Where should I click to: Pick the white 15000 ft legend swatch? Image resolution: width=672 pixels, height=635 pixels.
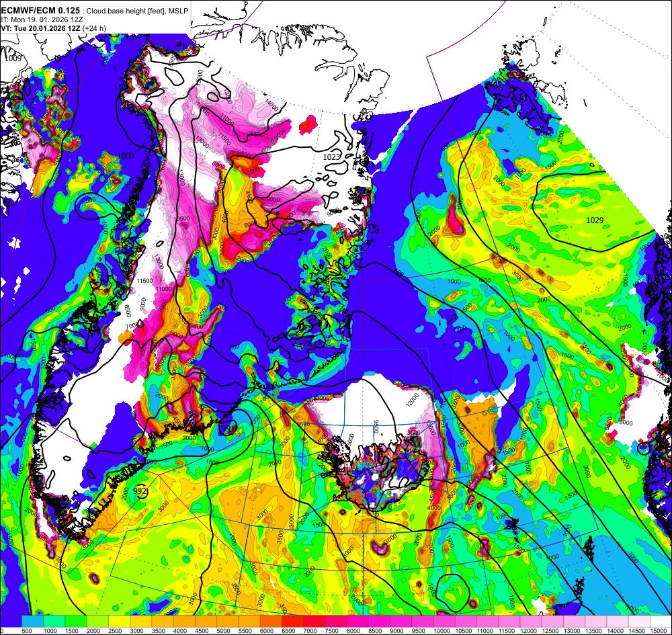pos(661,621)
